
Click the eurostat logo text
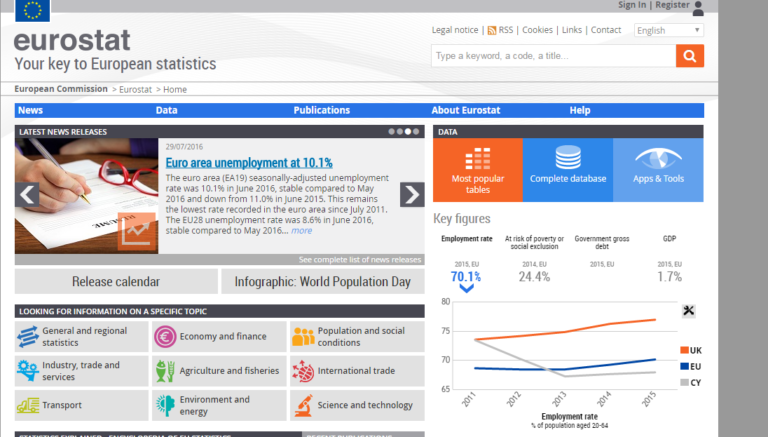tap(72, 40)
